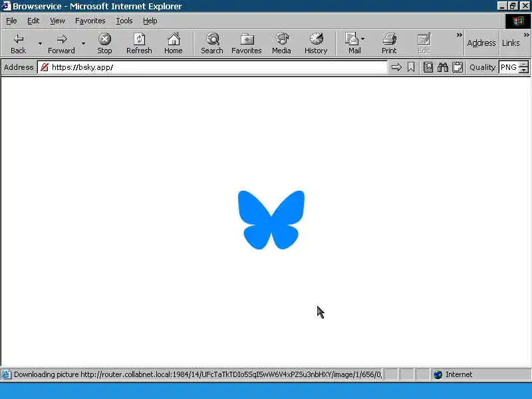Increase Quality with the up spinner arrow
The width and height of the screenshot is (532, 399).
[524, 64]
